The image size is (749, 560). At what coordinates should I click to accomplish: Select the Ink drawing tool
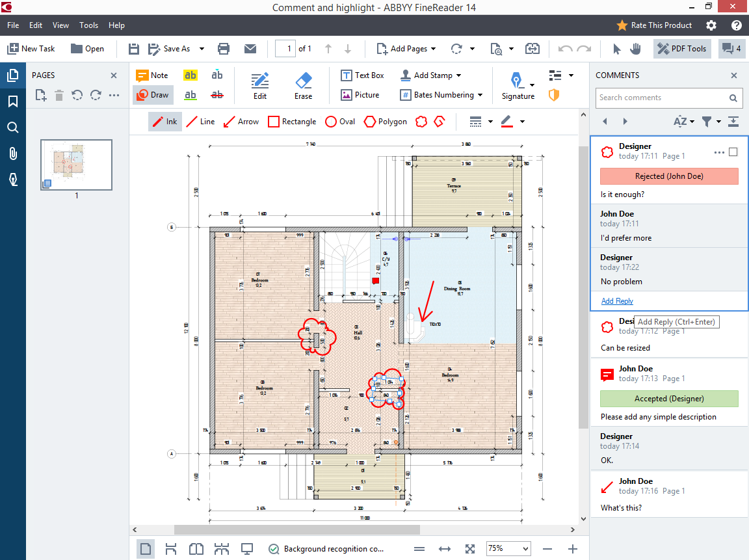[164, 122]
